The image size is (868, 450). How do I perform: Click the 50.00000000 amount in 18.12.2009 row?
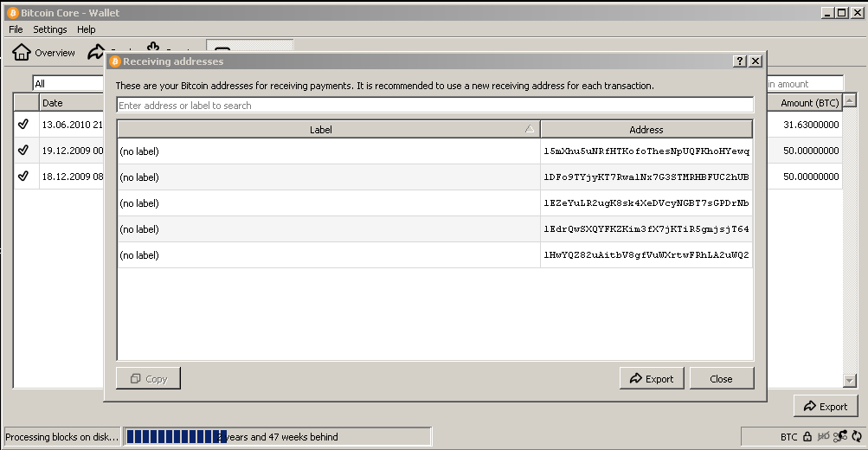point(804,177)
